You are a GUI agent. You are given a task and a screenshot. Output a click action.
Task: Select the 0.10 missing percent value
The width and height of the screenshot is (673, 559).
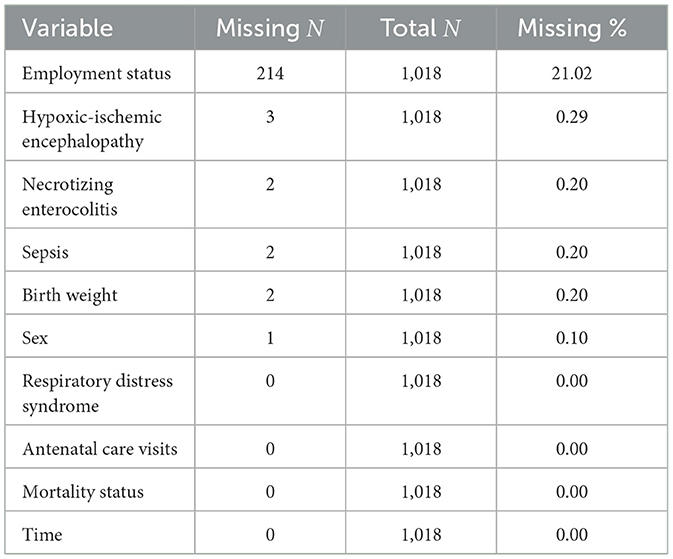pos(572,338)
